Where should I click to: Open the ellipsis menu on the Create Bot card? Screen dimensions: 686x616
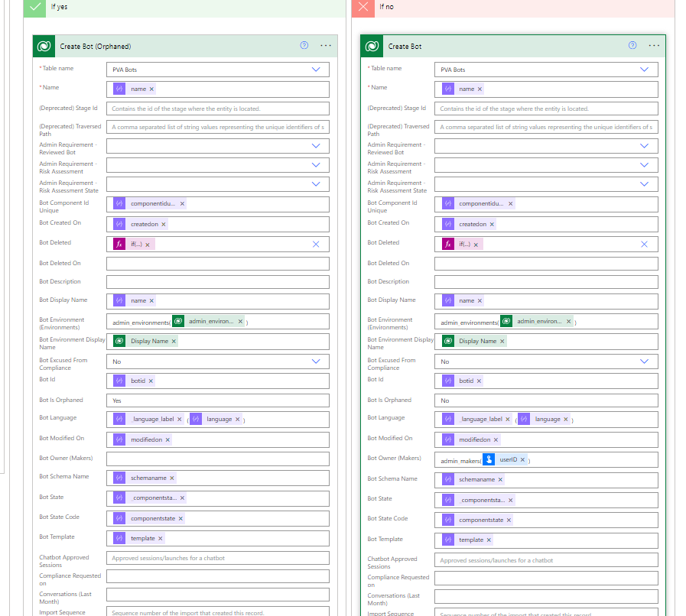pyautogui.click(x=654, y=45)
